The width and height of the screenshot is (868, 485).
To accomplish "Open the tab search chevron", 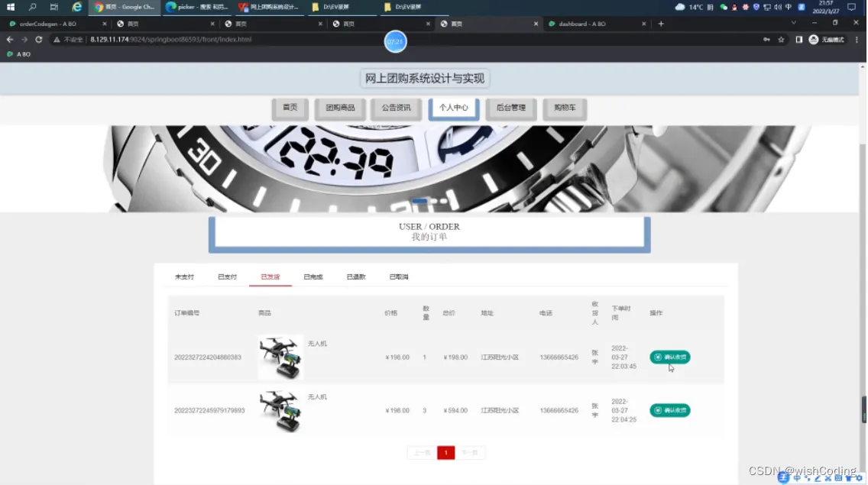I will (794, 23).
